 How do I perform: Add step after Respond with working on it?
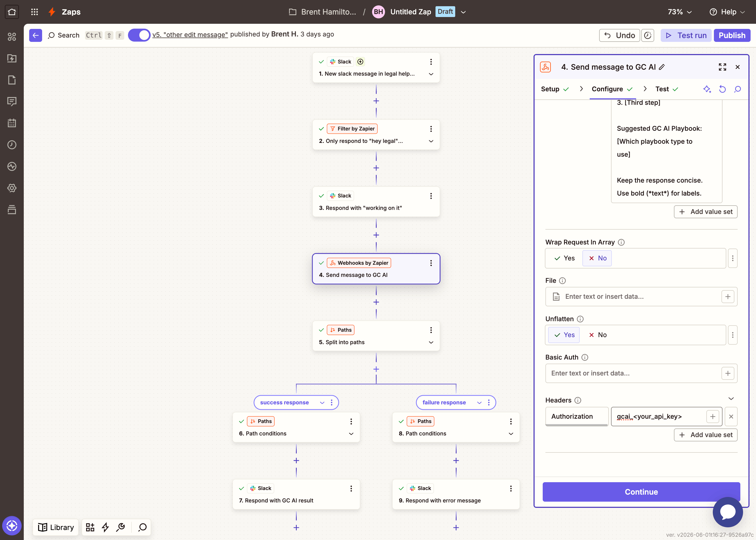point(376,235)
